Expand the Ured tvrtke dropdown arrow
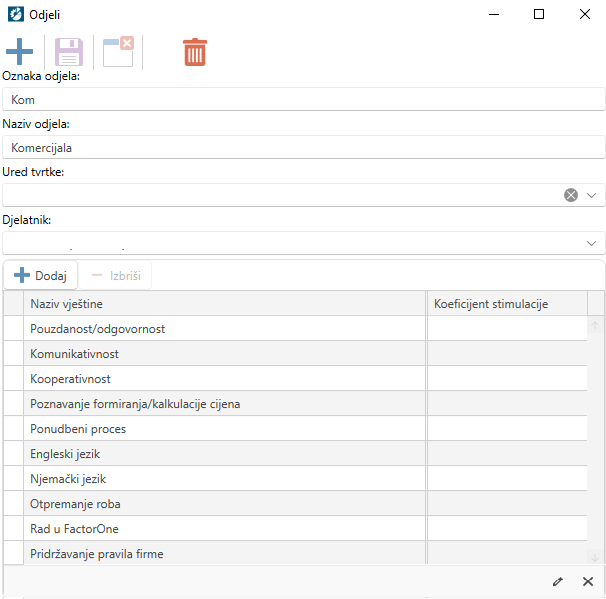 pyautogui.click(x=591, y=195)
